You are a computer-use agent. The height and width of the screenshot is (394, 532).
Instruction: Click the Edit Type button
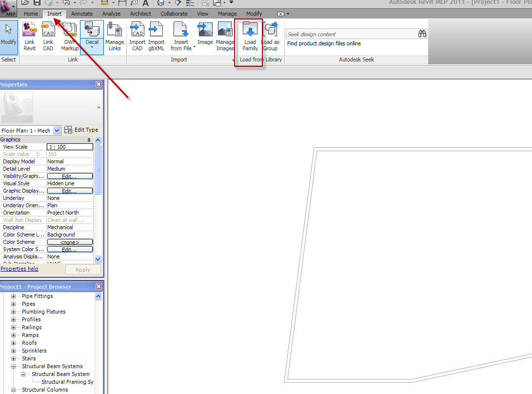pyautogui.click(x=81, y=130)
